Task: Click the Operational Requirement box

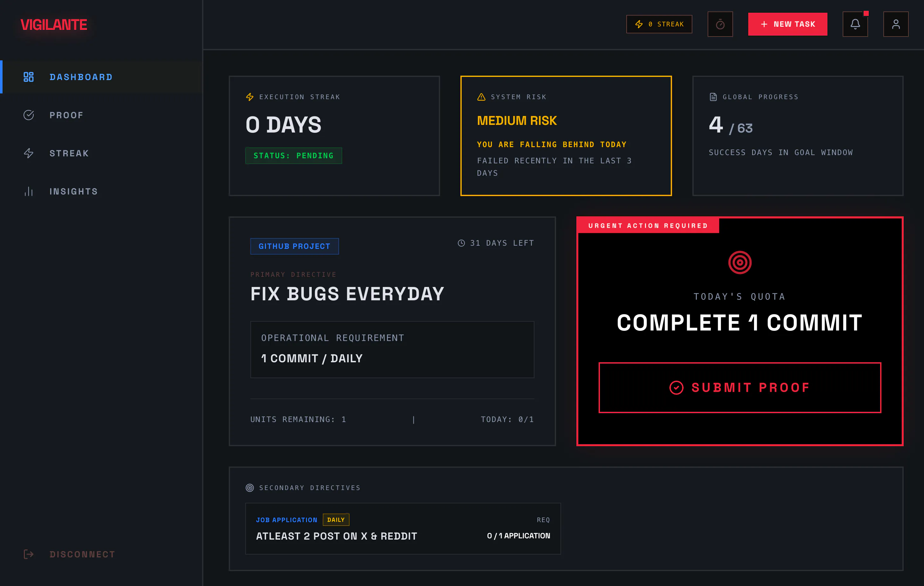Action: (x=392, y=349)
